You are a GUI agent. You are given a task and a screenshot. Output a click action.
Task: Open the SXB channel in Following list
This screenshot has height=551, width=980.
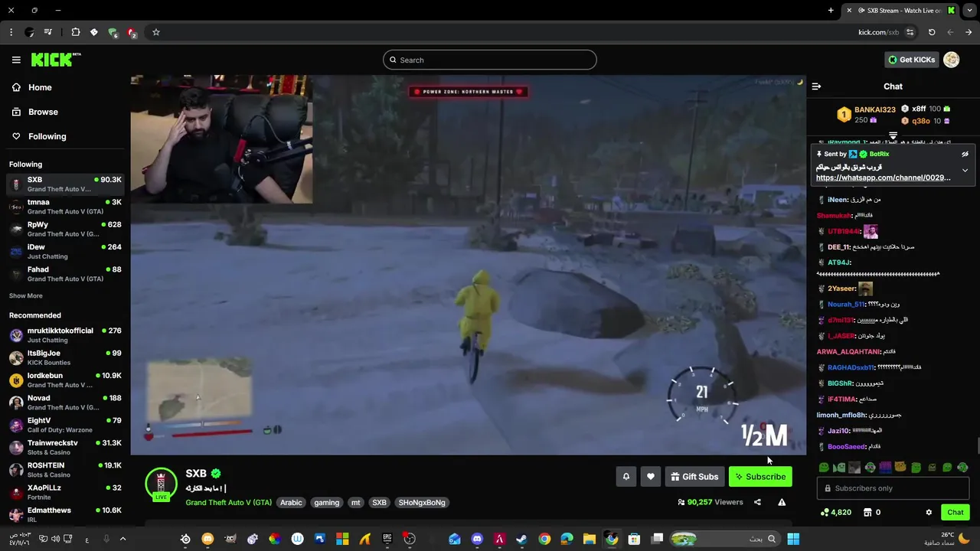coord(65,184)
